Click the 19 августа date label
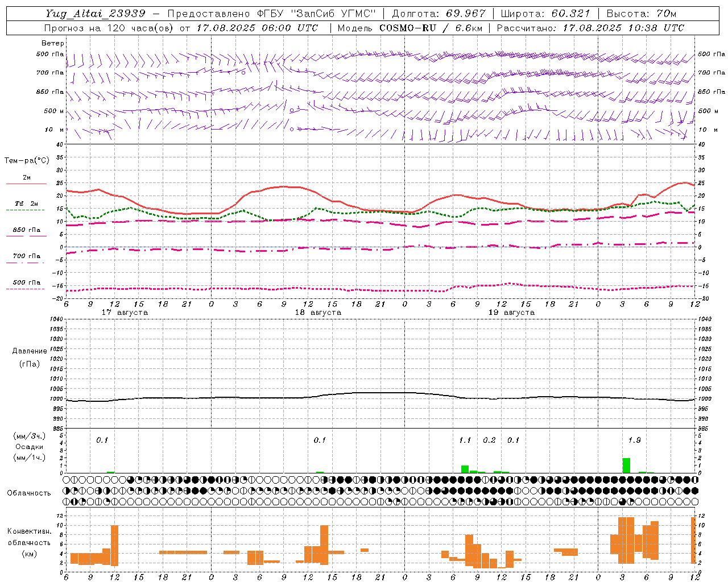728x582 pixels. [x=511, y=313]
